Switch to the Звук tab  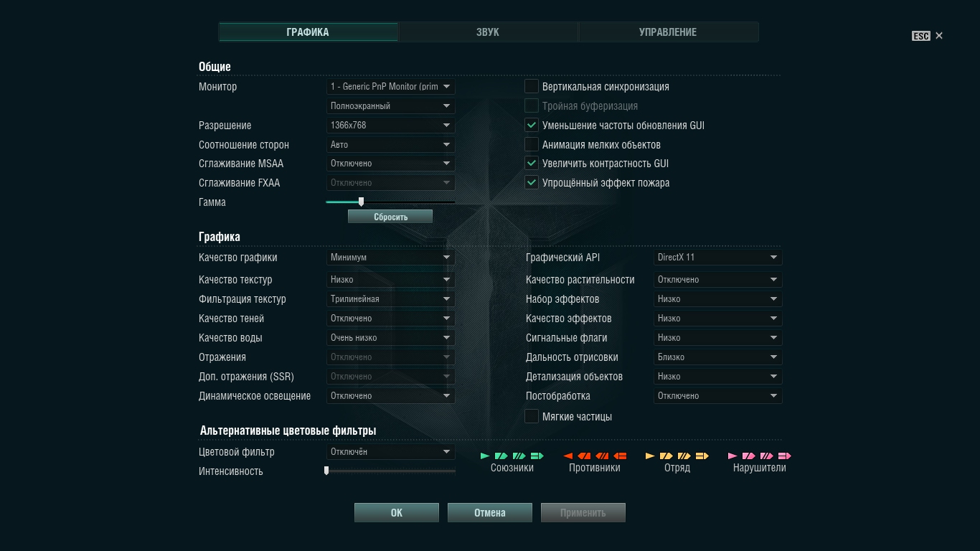click(488, 32)
